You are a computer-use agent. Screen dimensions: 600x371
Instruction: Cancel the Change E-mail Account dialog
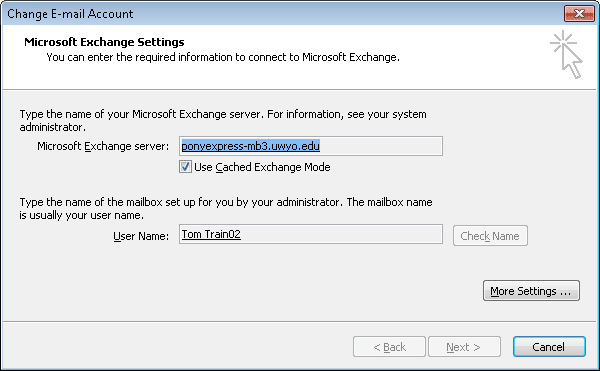coord(549,347)
